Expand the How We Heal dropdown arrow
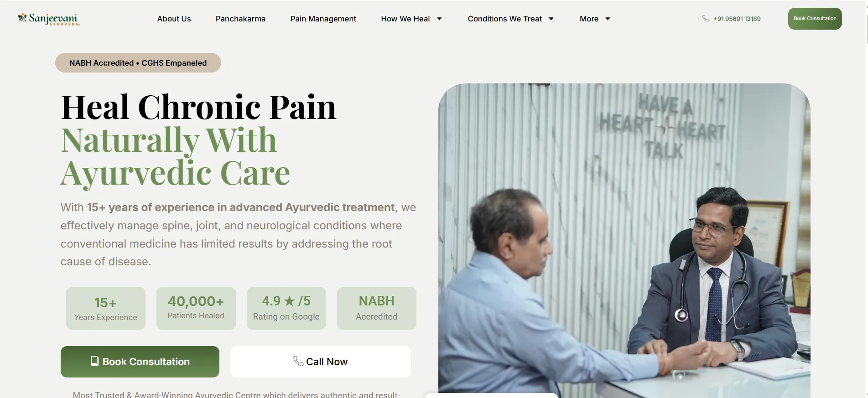Image resolution: width=868 pixels, height=398 pixels. point(439,19)
